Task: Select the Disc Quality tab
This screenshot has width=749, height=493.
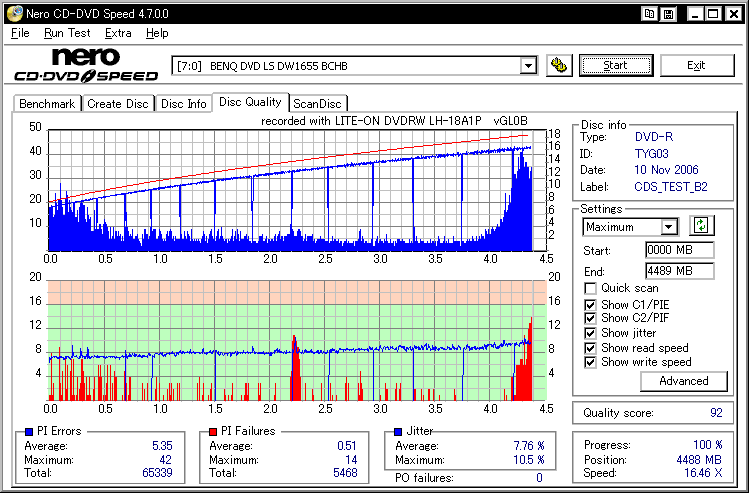Action: (250, 102)
